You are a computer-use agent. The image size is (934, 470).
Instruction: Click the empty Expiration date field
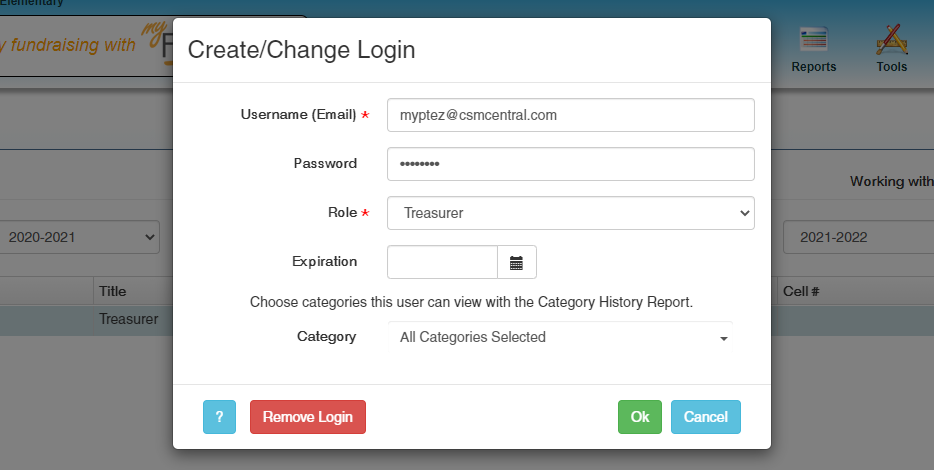442,262
